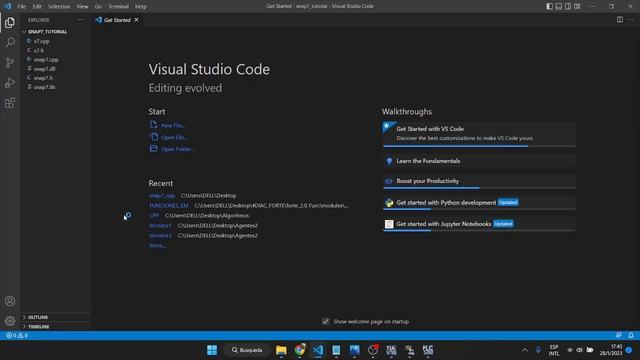The width and height of the screenshot is (640, 360).
Task: Open the taskbar clock and date
Action: pyautogui.click(x=611, y=350)
